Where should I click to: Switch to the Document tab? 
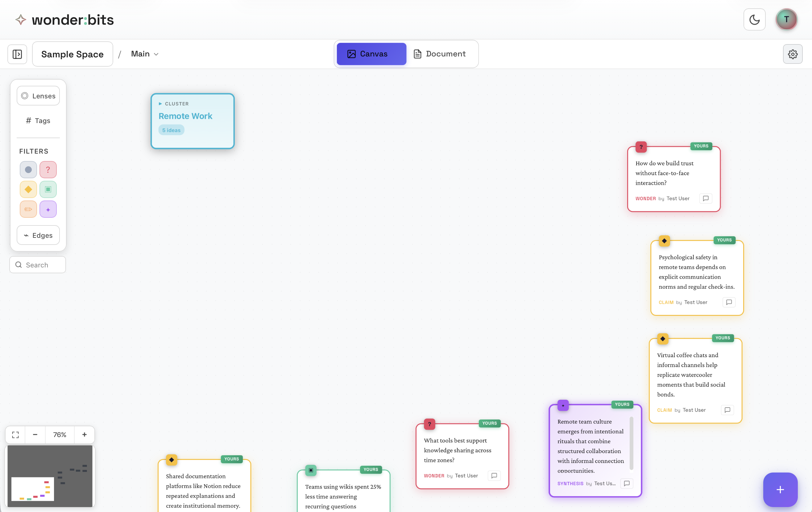(439, 54)
